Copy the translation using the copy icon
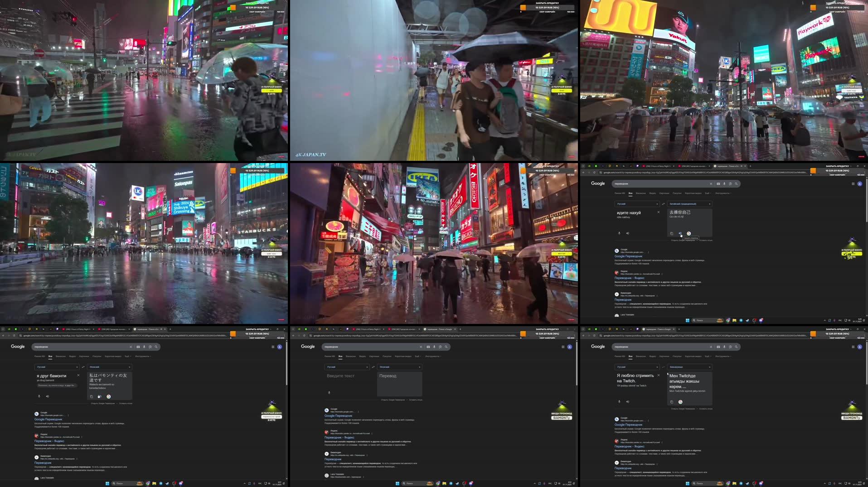The width and height of the screenshot is (868, 487). click(x=672, y=234)
